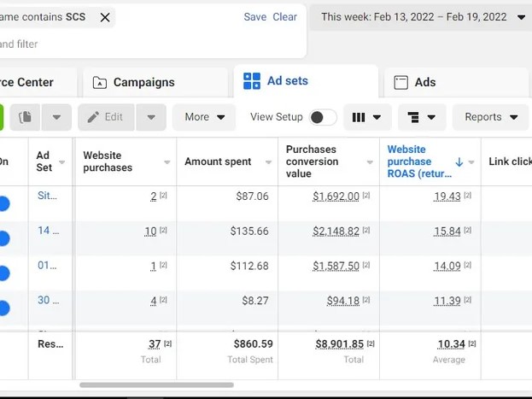Click the duplicate icon button

(25, 117)
